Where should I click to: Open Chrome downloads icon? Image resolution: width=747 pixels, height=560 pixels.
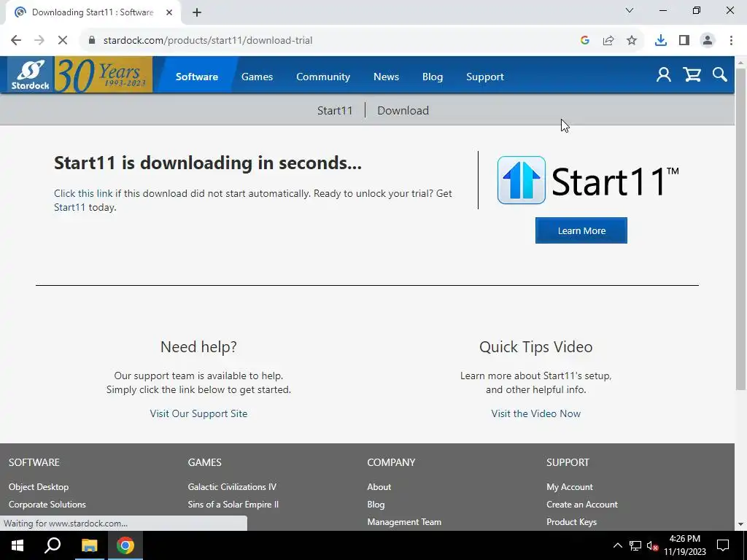click(x=661, y=41)
